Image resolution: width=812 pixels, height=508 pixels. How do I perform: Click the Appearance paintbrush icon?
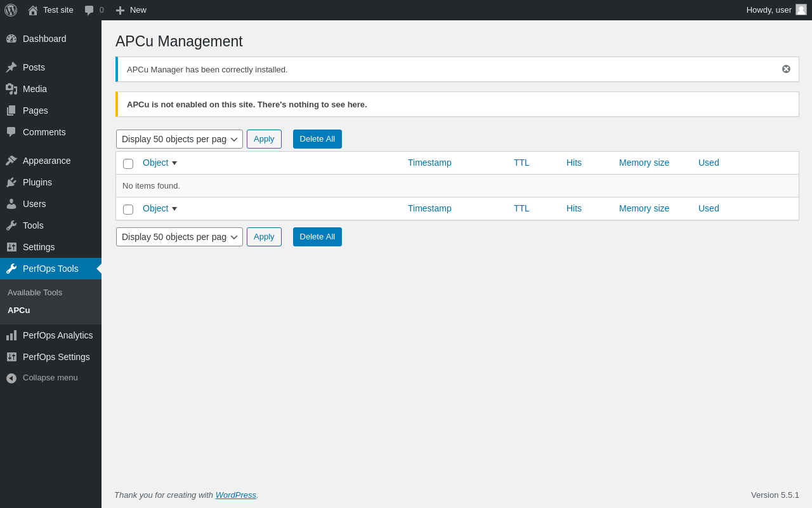[11, 161]
